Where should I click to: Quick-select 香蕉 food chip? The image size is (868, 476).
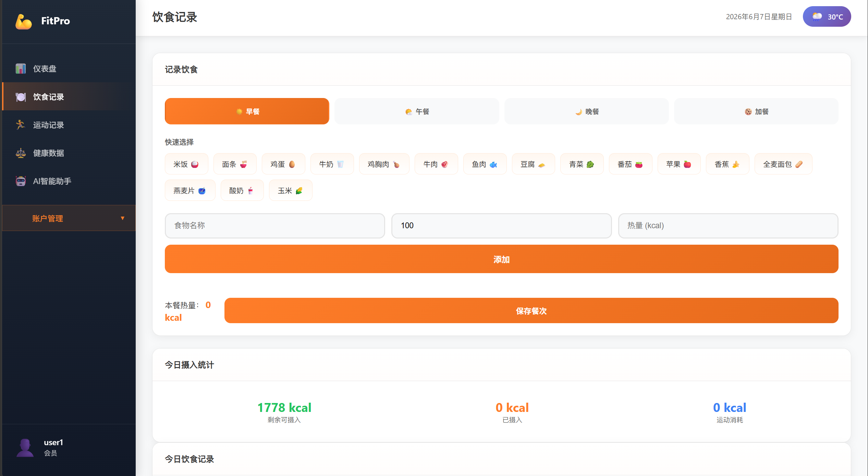[x=728, y=164]
